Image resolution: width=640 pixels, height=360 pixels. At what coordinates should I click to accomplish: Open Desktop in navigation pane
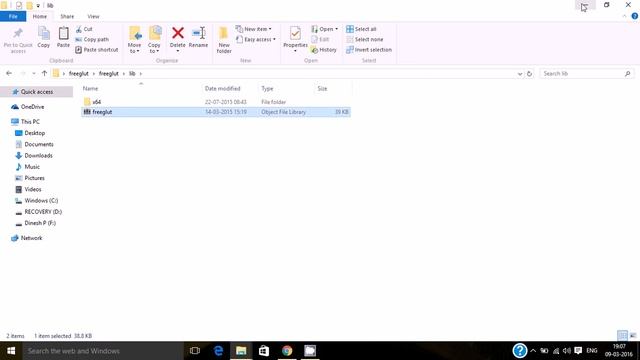[35, 133]
